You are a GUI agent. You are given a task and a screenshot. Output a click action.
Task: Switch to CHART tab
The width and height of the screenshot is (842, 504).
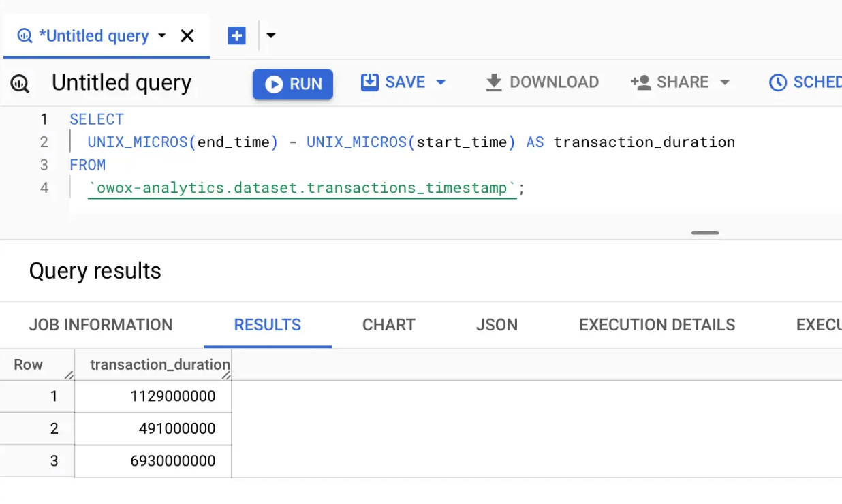point(389,325)
